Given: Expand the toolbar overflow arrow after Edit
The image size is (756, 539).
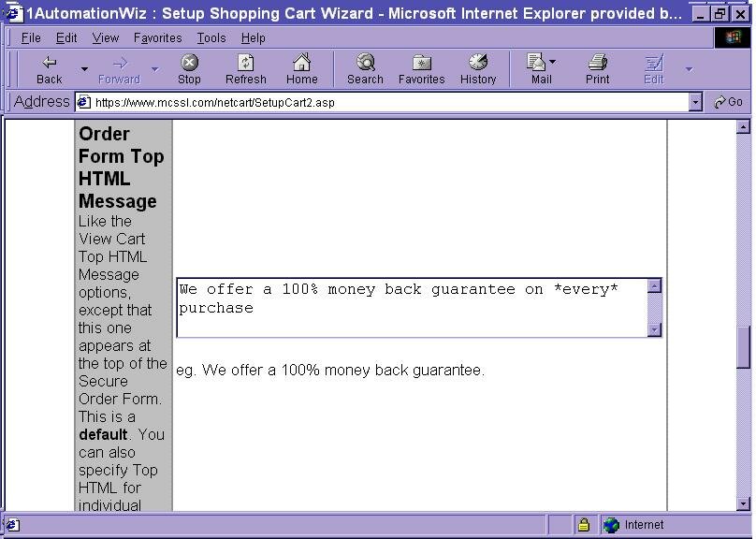Looking at the screenshot, I should [689, 69].
